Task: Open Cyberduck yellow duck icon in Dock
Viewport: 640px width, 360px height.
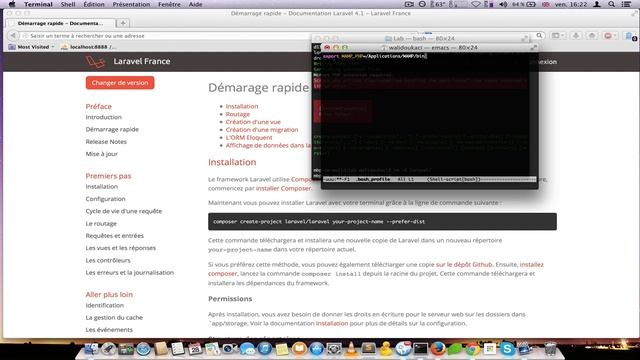Action: [385, 349]
